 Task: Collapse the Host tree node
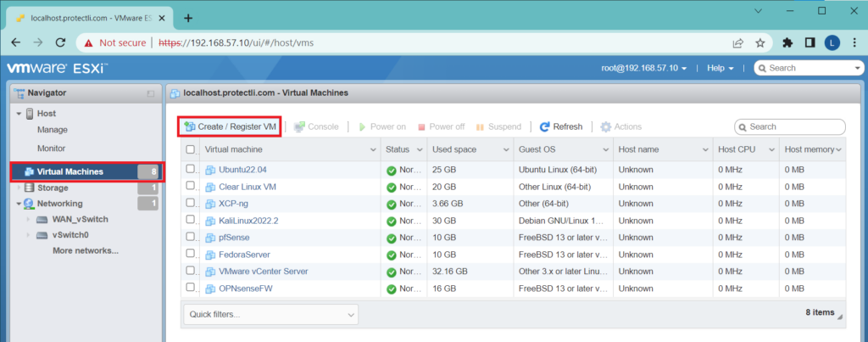(19, 114)
